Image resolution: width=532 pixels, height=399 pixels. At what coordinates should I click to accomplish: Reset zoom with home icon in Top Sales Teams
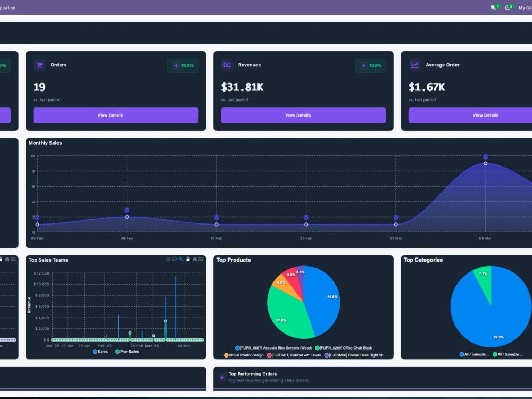click(195, 259)
